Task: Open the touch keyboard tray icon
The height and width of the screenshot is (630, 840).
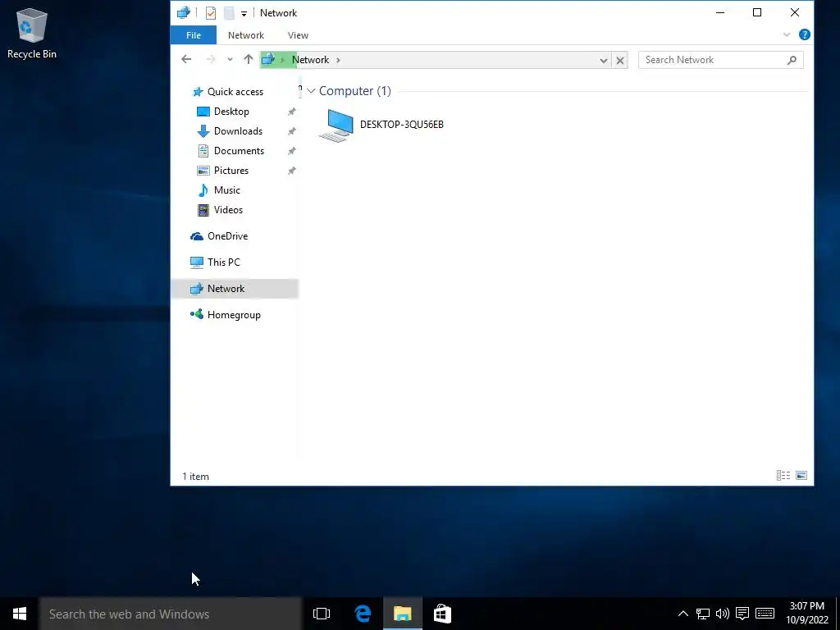Action: 765,614
